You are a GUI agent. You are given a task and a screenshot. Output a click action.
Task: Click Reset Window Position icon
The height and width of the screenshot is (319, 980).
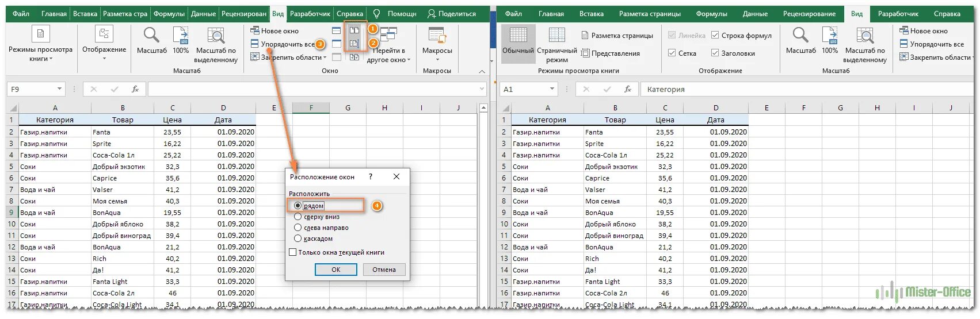tap(354, 57)
